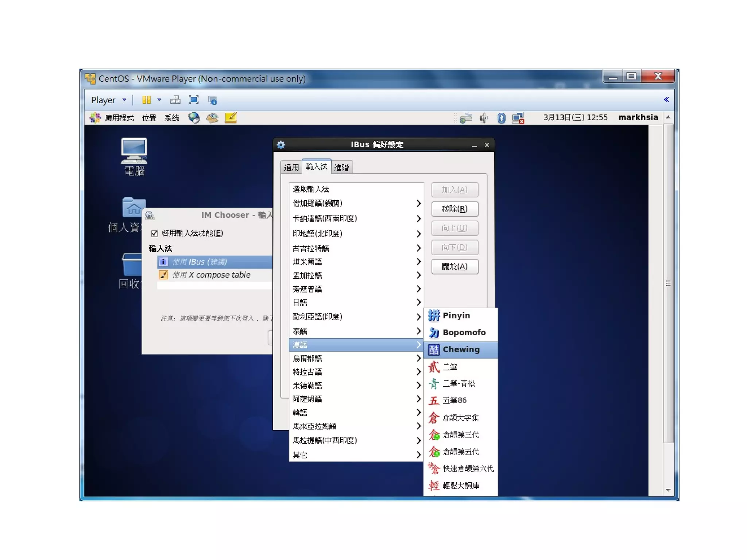Switch to the 通用 tab

[291, 167]
